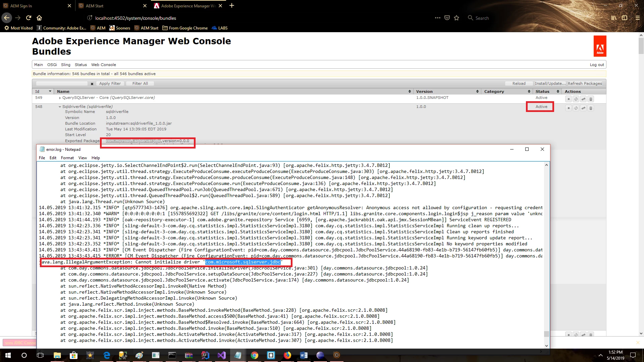The height and width of the screenshot is (362, 644).
Task: Click the Firefox home icon
Action: point(39,18)
